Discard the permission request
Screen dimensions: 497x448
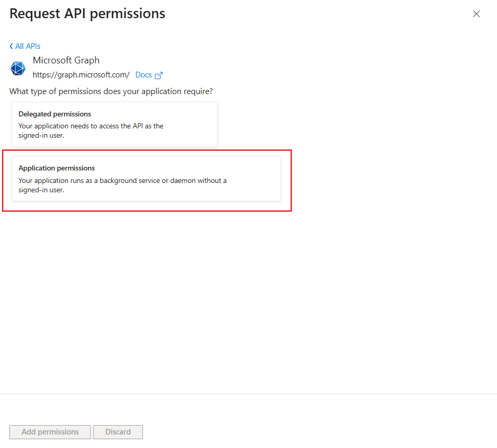click(118, 432)
